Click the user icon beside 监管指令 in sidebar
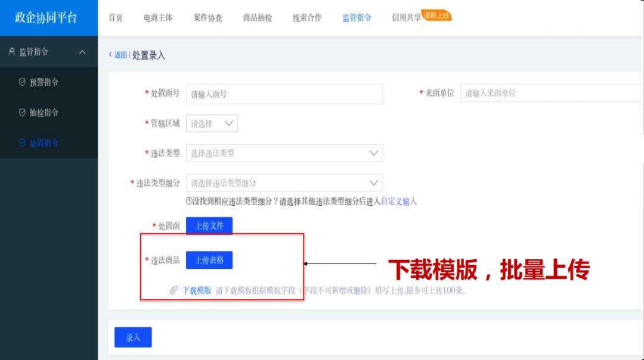Screen dimensions: 644x360 11,52
